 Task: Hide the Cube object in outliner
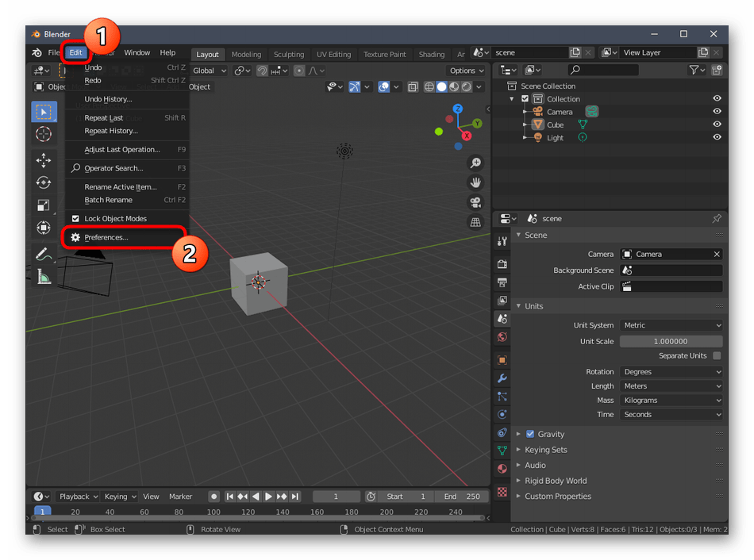click(x=717, y=125)
